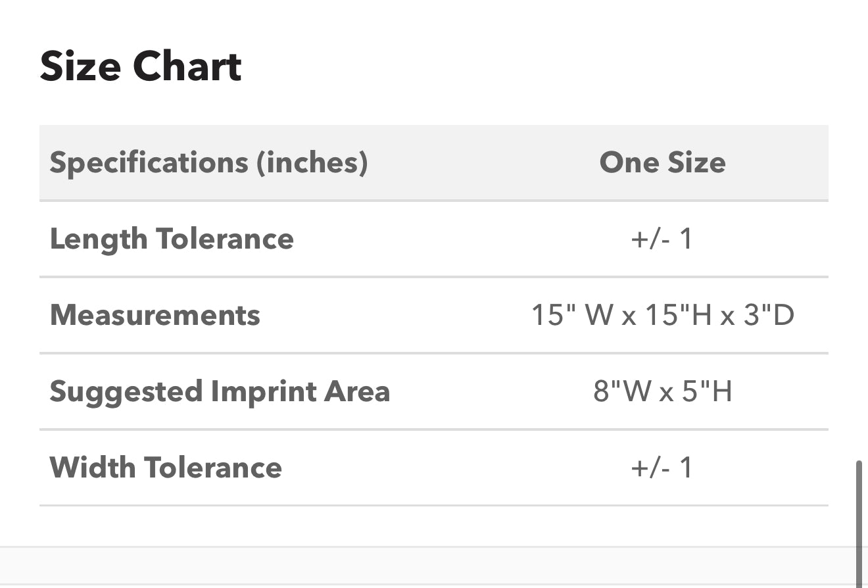This screenshot has width=868, height=588.
Task: Click the 3"D depth in Measurements
Action: [x=769, y=315]
